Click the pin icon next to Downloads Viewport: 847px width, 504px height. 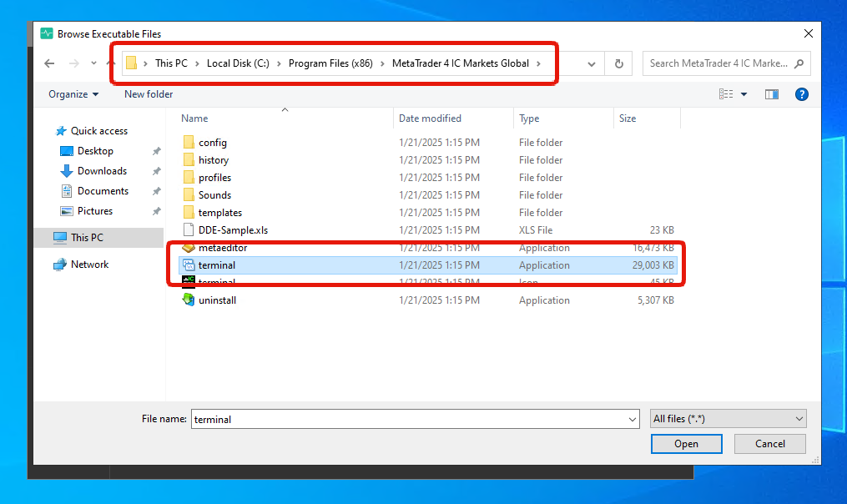pos(157,171)
